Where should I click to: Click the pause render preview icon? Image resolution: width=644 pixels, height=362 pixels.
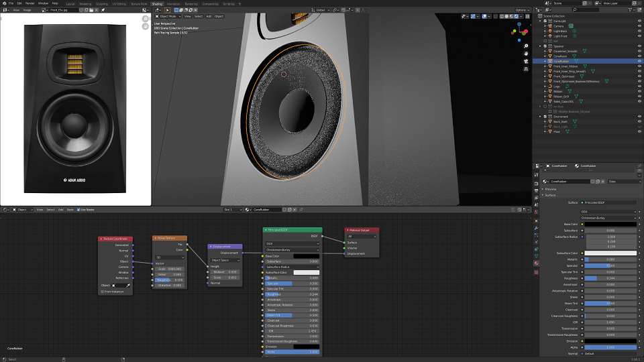pos(527,16)
